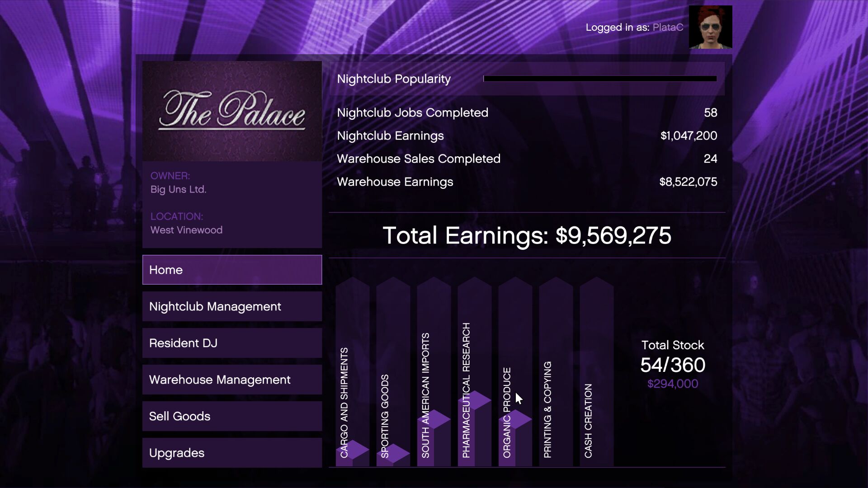The image size is (868, 488).
Task: Click the Total Stock 54/360 counter
Action: (673, 365)
